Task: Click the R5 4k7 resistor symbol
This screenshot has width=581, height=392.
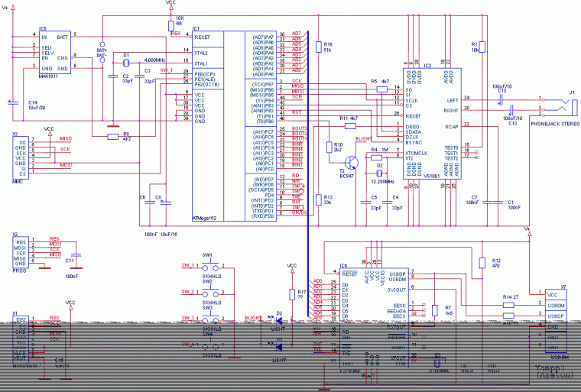Action: [382, 89]
